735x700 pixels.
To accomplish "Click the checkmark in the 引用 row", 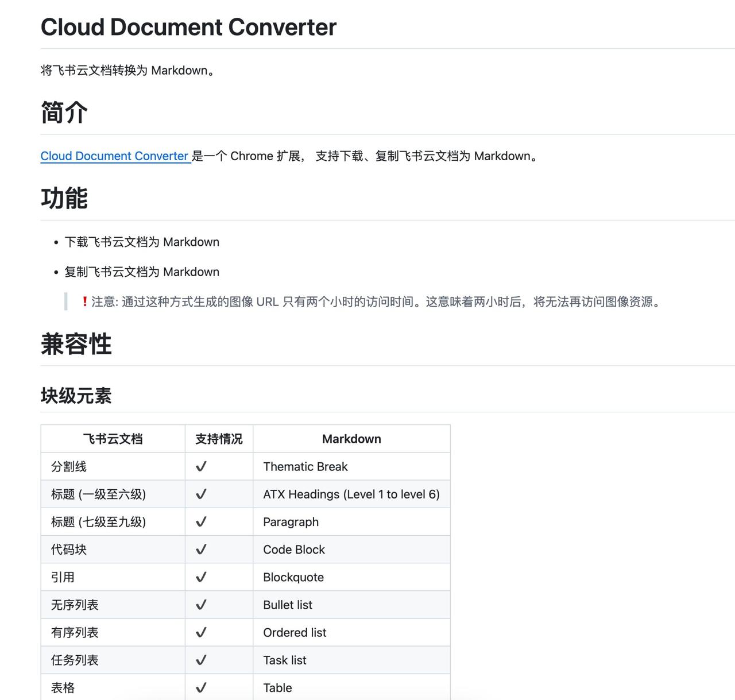I will pyautogui.click(x=201, y=577).
